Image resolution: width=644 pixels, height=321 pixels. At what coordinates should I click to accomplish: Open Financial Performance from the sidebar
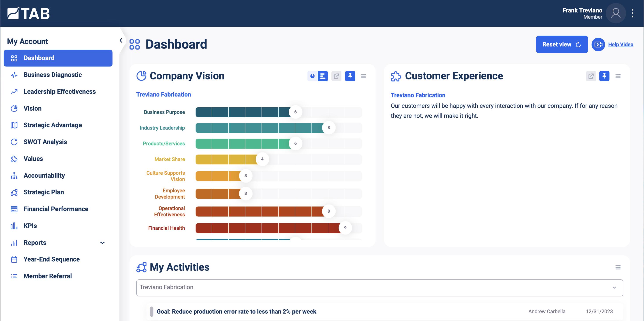56,209
